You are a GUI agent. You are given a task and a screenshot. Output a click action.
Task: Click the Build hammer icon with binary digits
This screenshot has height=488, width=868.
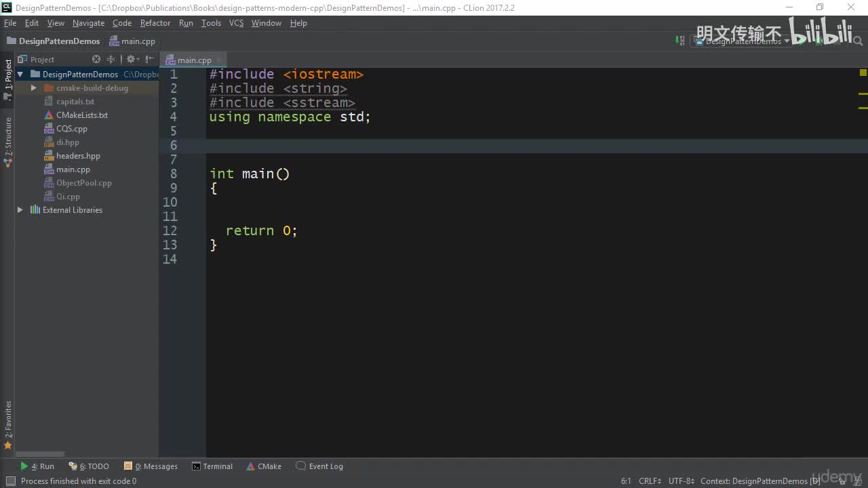point(680,41)
